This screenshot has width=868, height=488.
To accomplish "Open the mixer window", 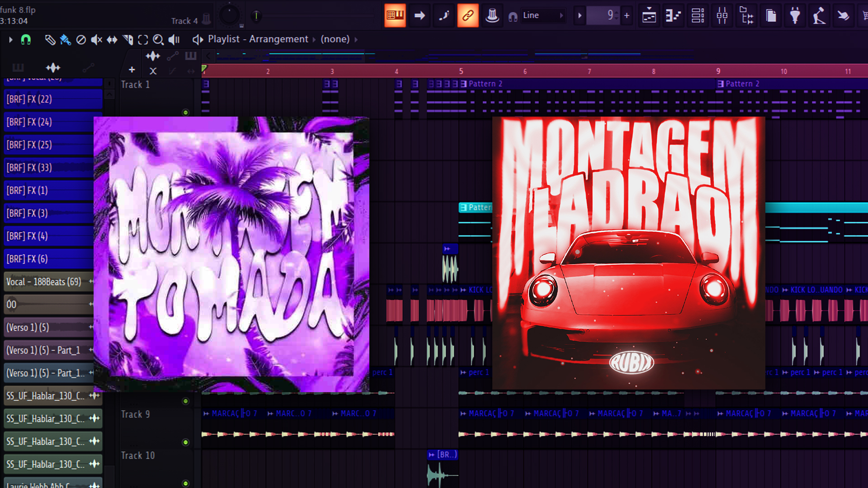I will 722,16.
